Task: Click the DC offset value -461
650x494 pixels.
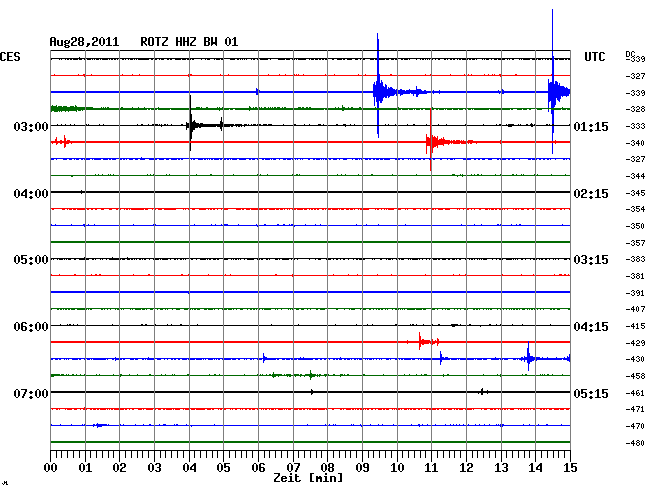Action: pos(635,393)
